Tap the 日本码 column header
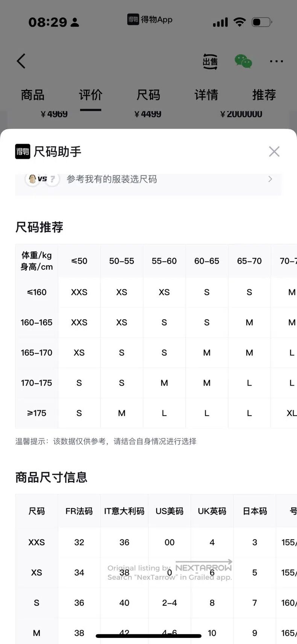297x644 pixels. pos(255,511)
